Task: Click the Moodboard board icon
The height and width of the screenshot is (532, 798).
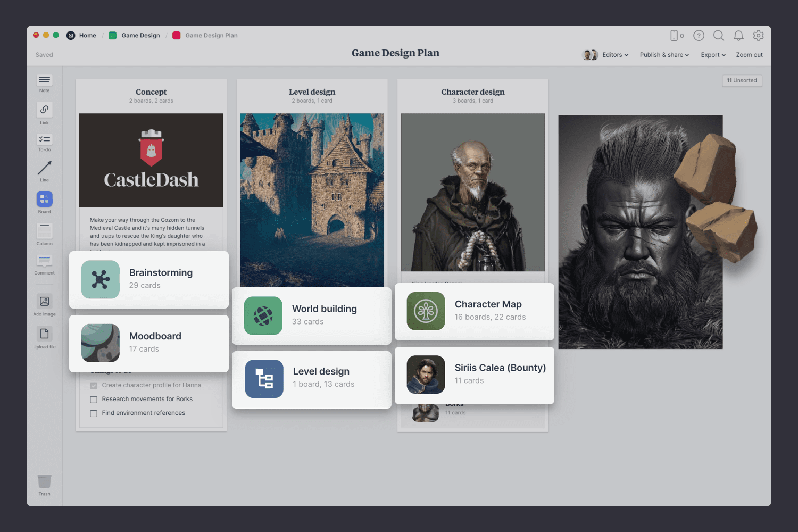Action: (x=101, y=343)
